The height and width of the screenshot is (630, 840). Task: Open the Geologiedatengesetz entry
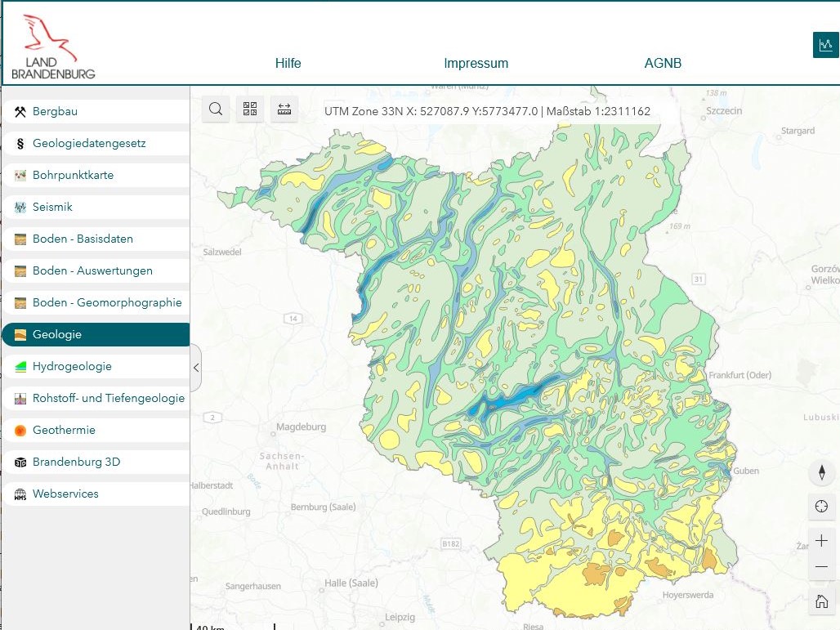[96, 143]
